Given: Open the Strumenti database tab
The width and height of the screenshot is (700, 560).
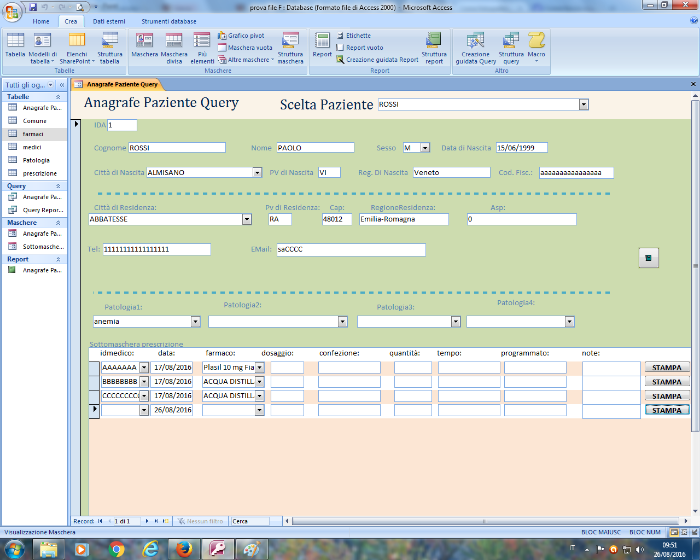Looking at the screenshot, I should [x=169, y=21].
